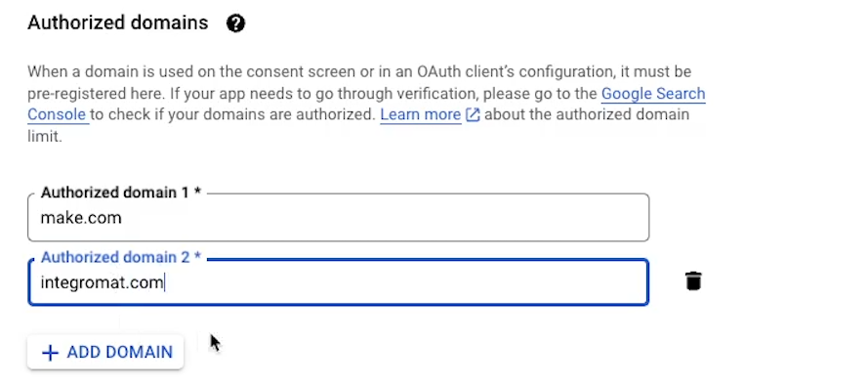Click the make.com text in domain 1
The image size is (868, 387).
[x=81, y=218]
